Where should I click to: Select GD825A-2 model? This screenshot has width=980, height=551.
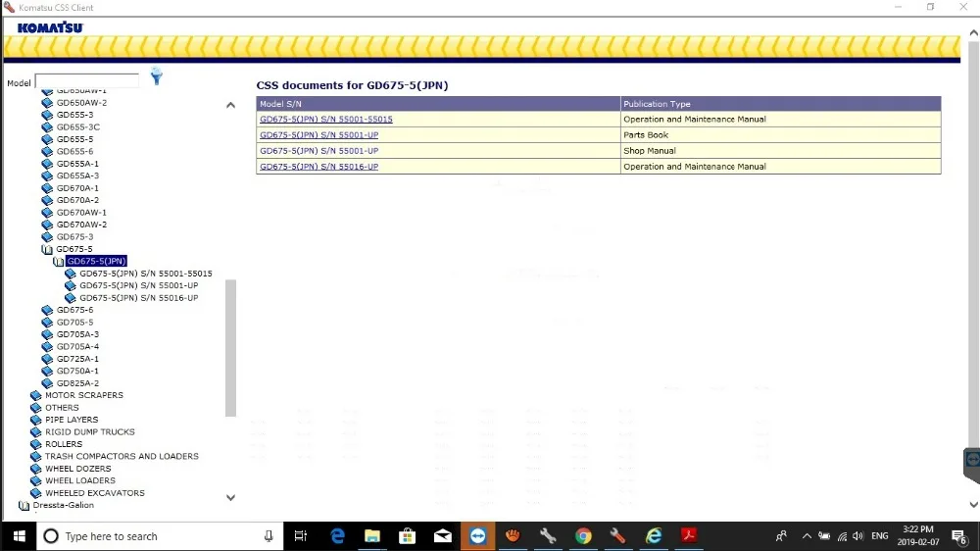click(77, 382)
